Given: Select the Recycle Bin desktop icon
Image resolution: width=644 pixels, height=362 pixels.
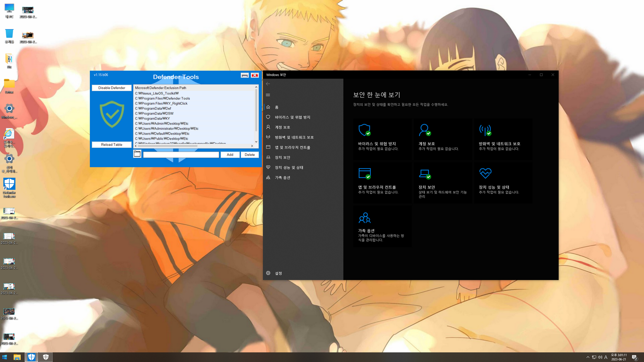Looking at the screenshot, I should pyautogui.click(x=9, y=36).
